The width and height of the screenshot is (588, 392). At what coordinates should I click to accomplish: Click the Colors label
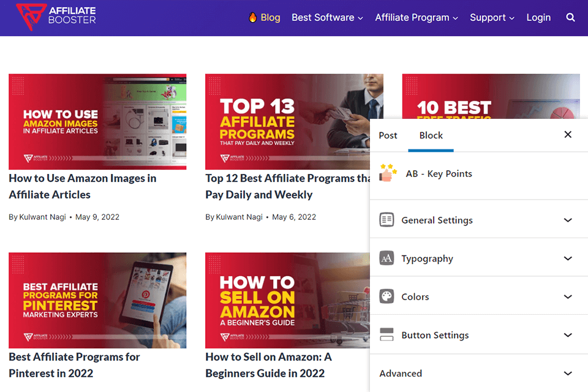tap(415, 296)
